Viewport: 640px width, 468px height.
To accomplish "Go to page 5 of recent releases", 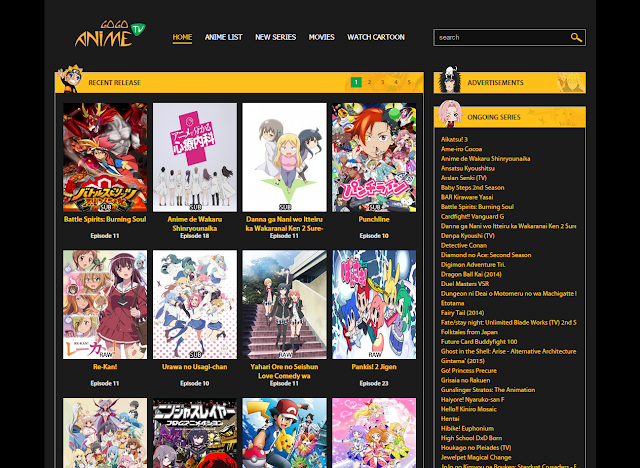I will click(409, 82).
